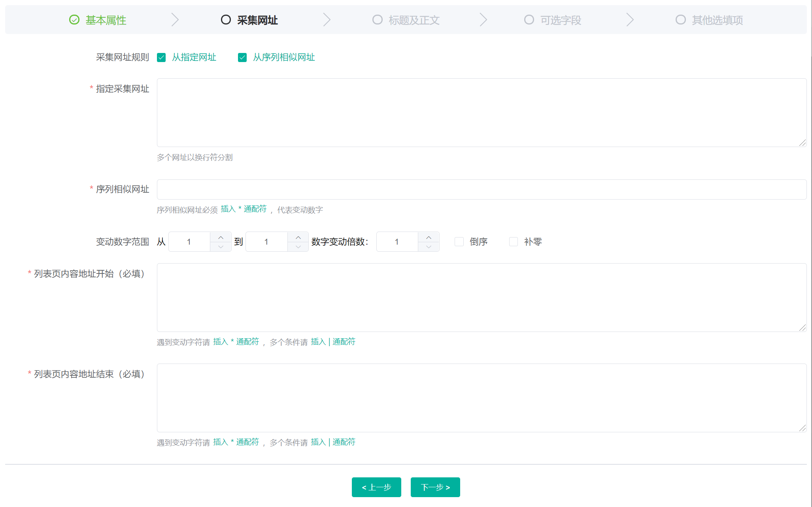This screenshot has height=507, width=812.
Task: Click the green check icon beside 基本属性
Action: pos(74,20)
